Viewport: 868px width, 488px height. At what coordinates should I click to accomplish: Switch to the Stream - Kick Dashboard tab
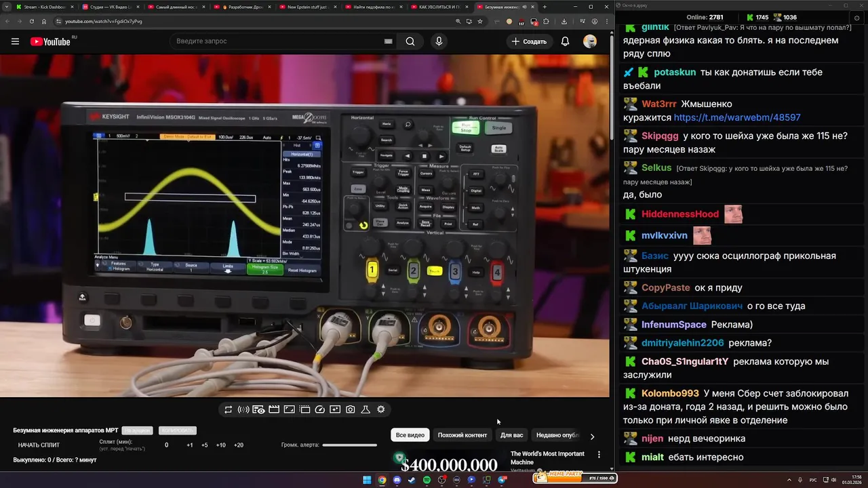45,7
